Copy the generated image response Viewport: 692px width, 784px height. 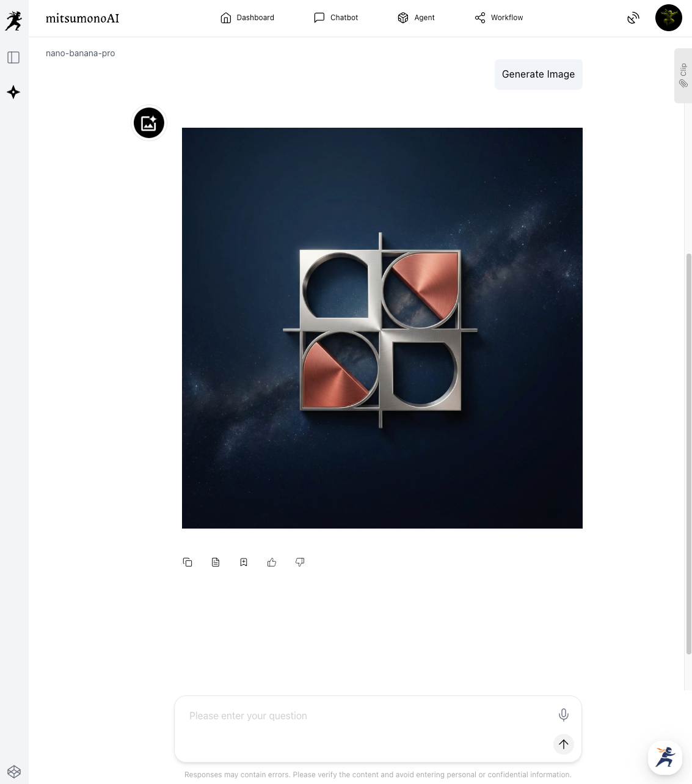pos(188,562)
